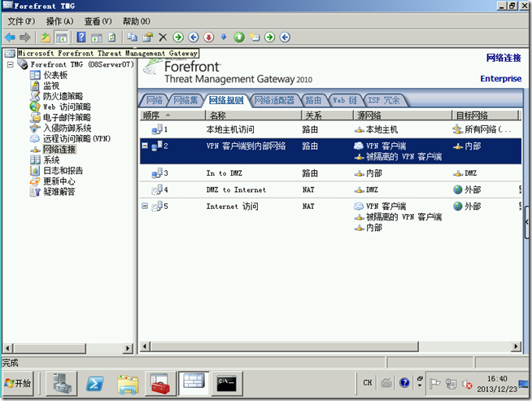Select the DMZ to Internet rule
Viewport: 532px width, 401px height.
tap(330, 190)
